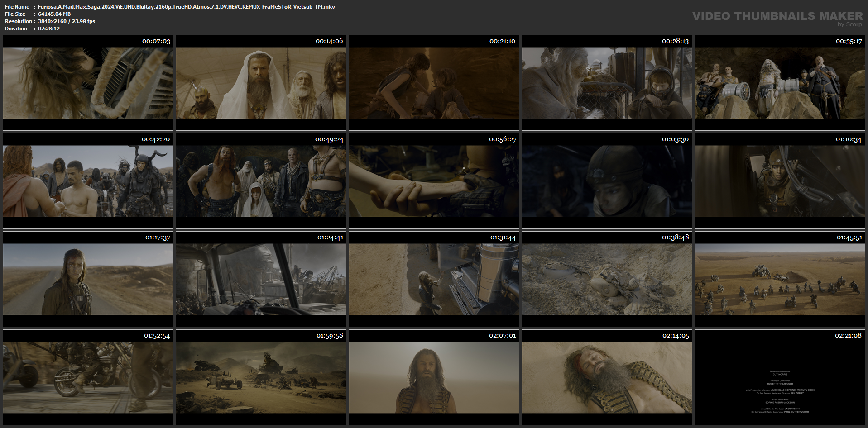868x428 pixels.
Task: Click the resolution value 3840x2160 / 23.98 fps
Action: (67, 21)
